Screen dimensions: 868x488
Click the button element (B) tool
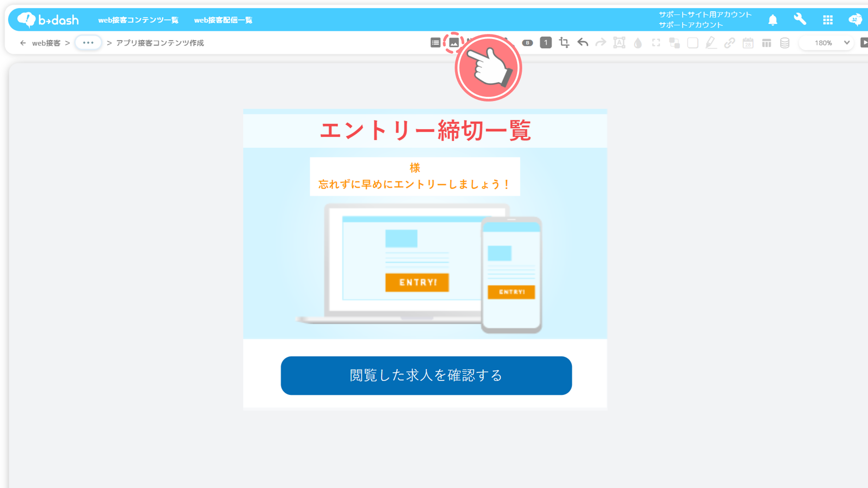(x=527, y=43)
